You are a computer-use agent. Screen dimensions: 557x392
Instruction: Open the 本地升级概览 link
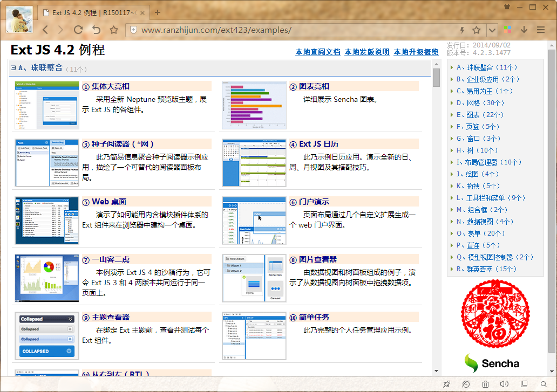pyautogui.click(x=416, y=52)
